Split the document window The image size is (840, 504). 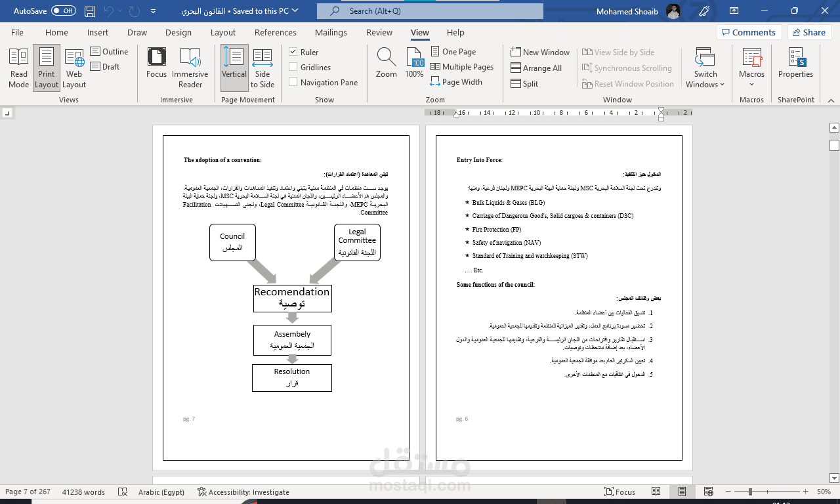coord(524,83)
